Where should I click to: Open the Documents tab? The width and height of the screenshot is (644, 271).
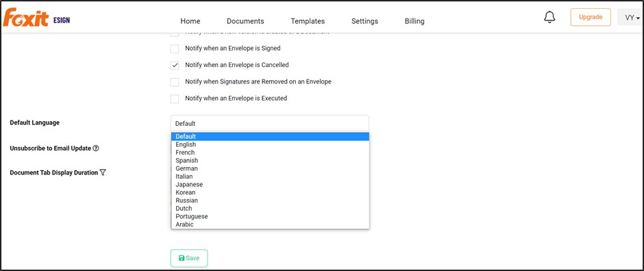click(x=245, y=21)
